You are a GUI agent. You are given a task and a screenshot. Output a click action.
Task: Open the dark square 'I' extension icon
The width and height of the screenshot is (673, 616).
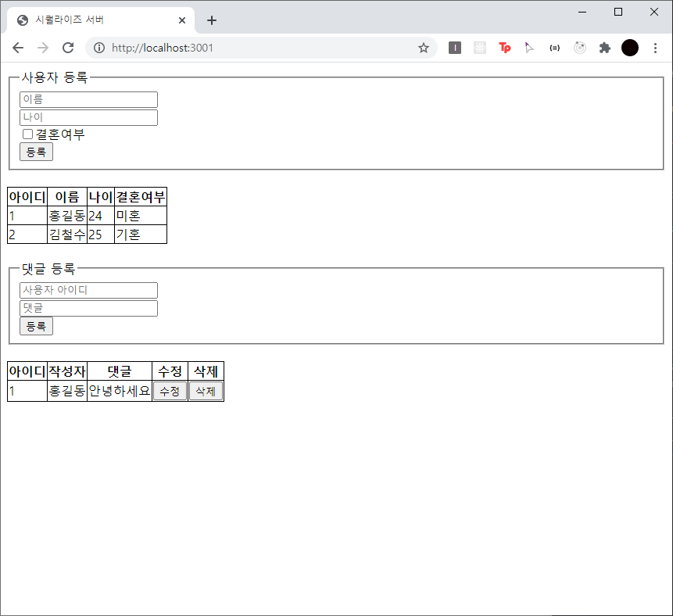pyautogui.click(x=455, y=48)
